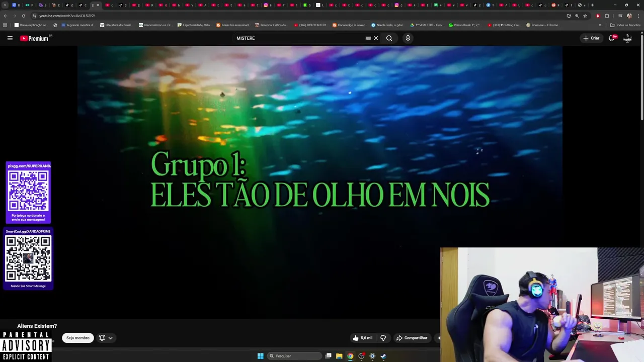Clear the search text with the X
The width and height of the screenshot is (644, 362).
click(x=376, y=38)
